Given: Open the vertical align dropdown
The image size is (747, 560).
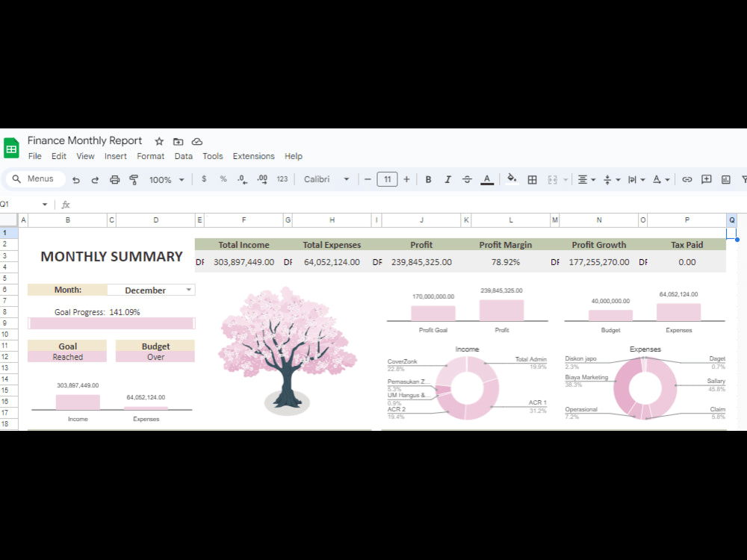Looking at the screenshot, I should 612,179.
